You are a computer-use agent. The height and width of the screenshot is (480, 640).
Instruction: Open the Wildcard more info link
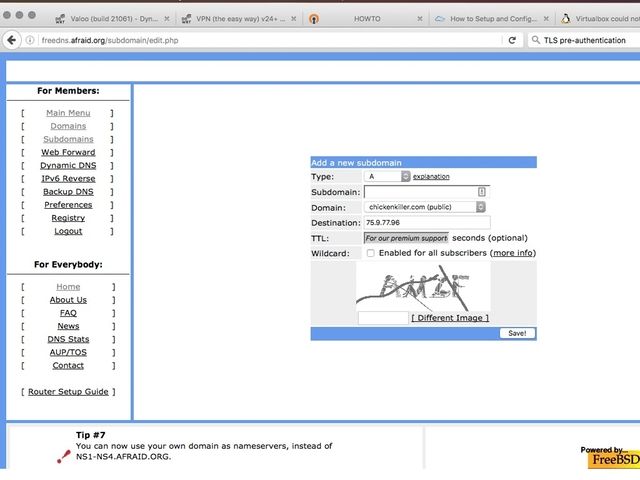pos(513,253)
